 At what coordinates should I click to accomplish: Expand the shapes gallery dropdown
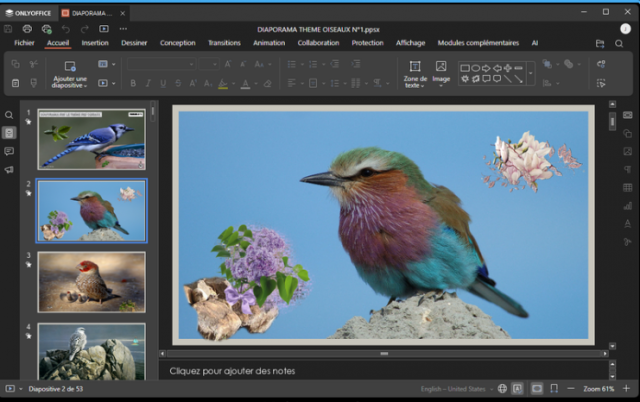[531, 73]
